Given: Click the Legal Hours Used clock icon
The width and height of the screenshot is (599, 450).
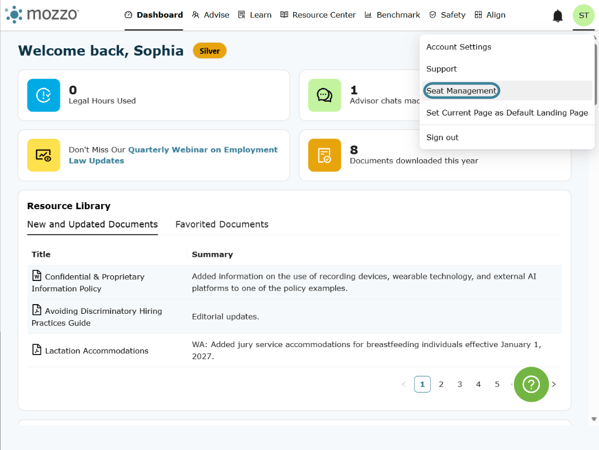Looking at the screenshot, I should click(x=44, y=95).
